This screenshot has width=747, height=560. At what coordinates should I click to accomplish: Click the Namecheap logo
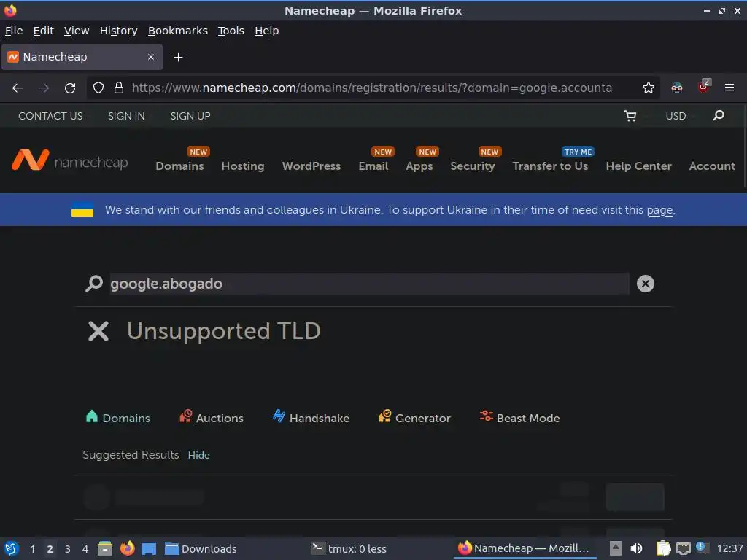[x=69, y=160]
